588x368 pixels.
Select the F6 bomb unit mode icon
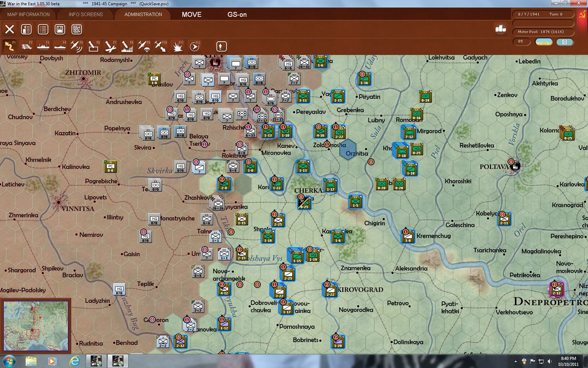(x=93, y=46)
